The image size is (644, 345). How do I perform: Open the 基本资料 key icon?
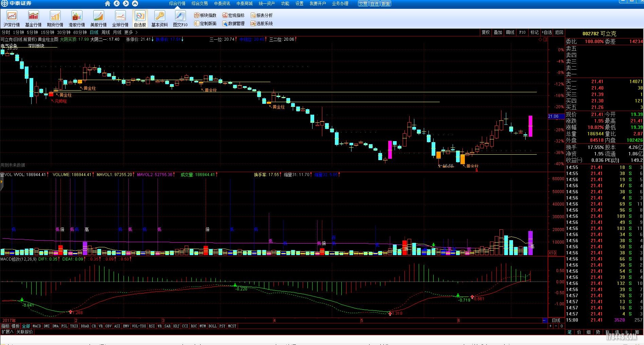[x=159, y=19]
